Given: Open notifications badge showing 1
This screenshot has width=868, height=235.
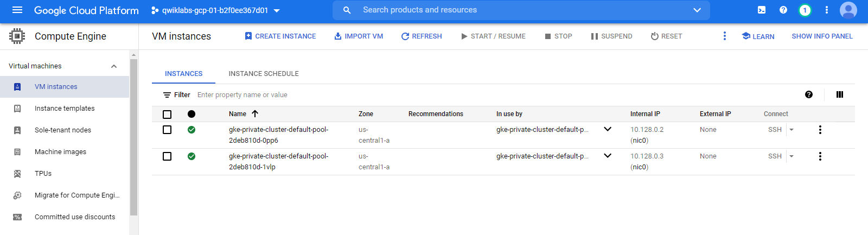Looking at the screenshot, I should pos(805,10).
